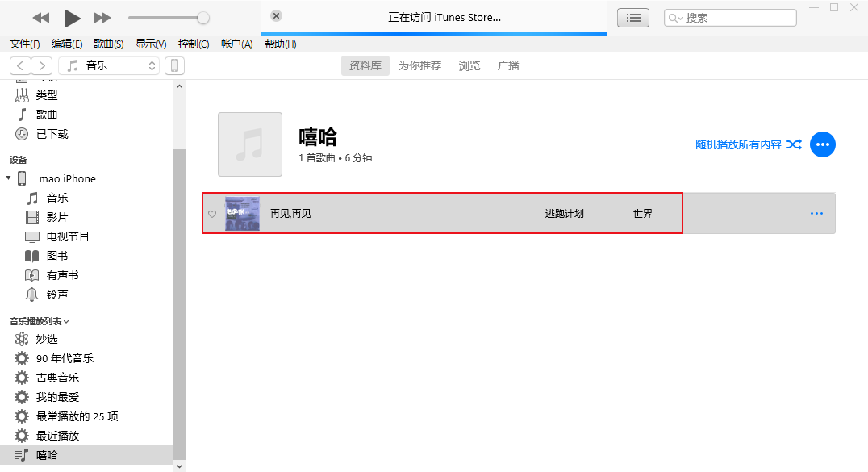Click the search input field
This screenshot has width=868, height=472.
730,18
